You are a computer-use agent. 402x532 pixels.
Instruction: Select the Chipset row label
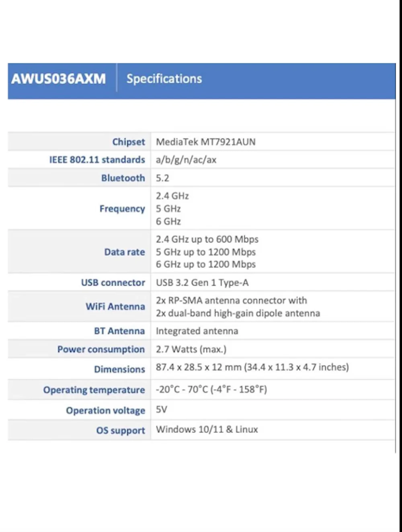tap(129, 142)
